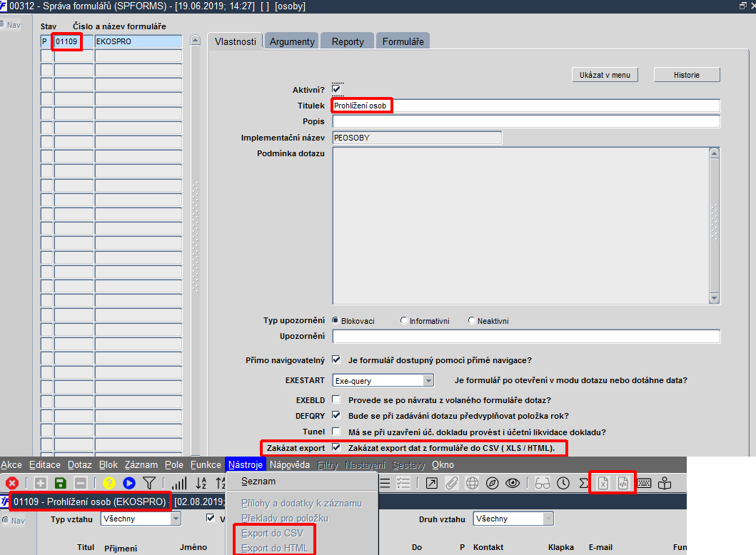Toggle the Tunel checkbox
This screenshot has width=756, height=555.
click(x=336, y=431)
